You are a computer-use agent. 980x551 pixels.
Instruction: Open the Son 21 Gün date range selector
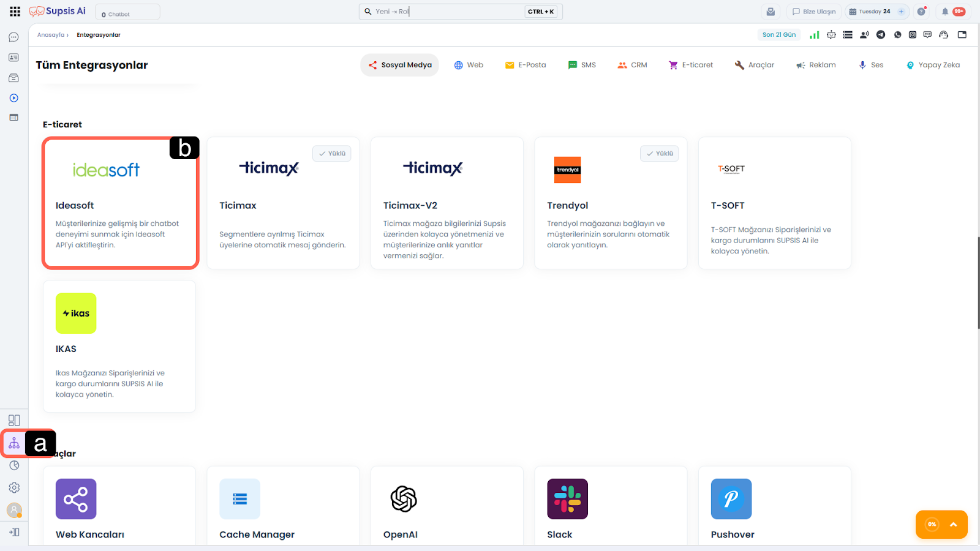click(x=778, y=35)
